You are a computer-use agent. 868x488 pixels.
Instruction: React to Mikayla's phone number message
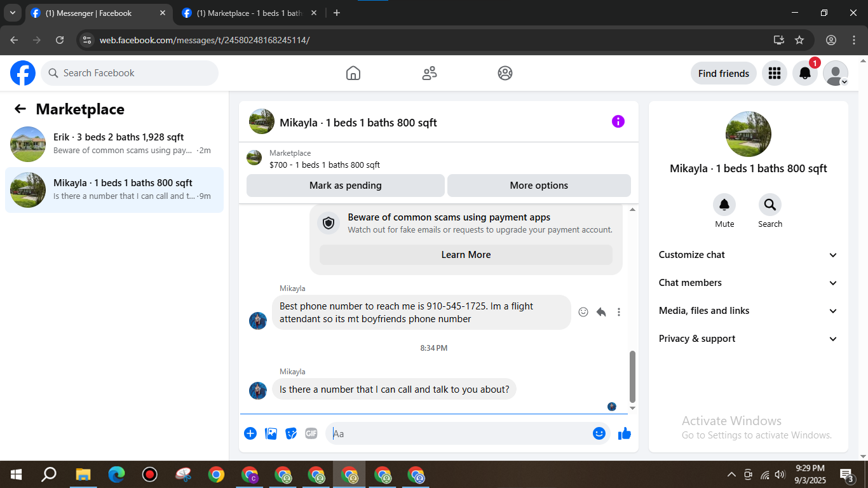pyautogui.click(x=583, y=312)
